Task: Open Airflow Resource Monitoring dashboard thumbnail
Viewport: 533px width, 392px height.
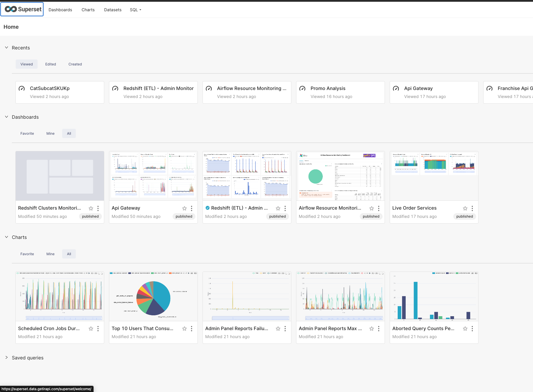Action: pyautogui.click(x=341, y=176)
